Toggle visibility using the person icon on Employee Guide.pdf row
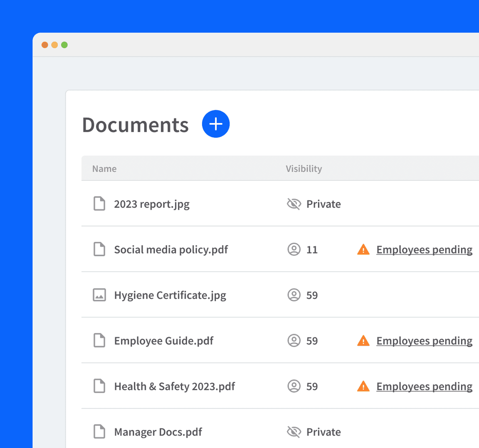Screen dimensions: 479x448 pos(294,340)
